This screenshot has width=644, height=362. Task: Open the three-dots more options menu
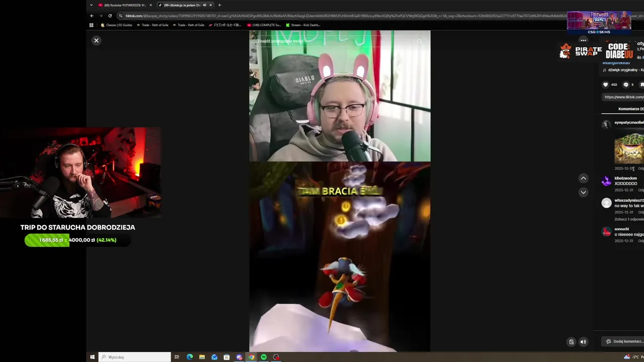(583, 40)
